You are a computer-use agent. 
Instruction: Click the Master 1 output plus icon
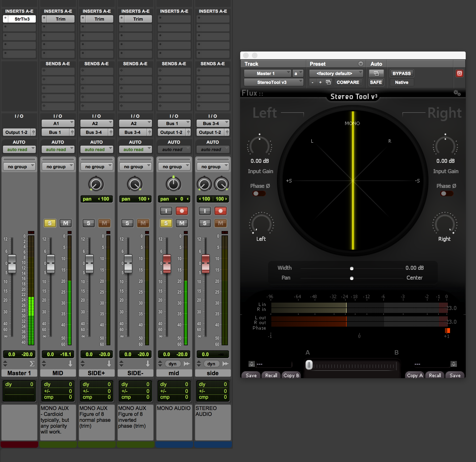pyautogui.click(x=34, y=132)
